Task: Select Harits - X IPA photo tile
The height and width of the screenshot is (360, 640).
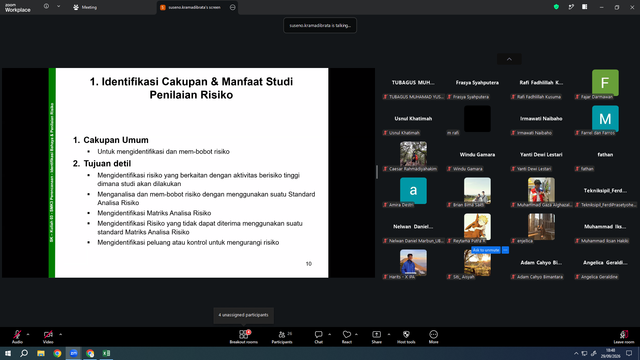Action: (x=413, y=262)
